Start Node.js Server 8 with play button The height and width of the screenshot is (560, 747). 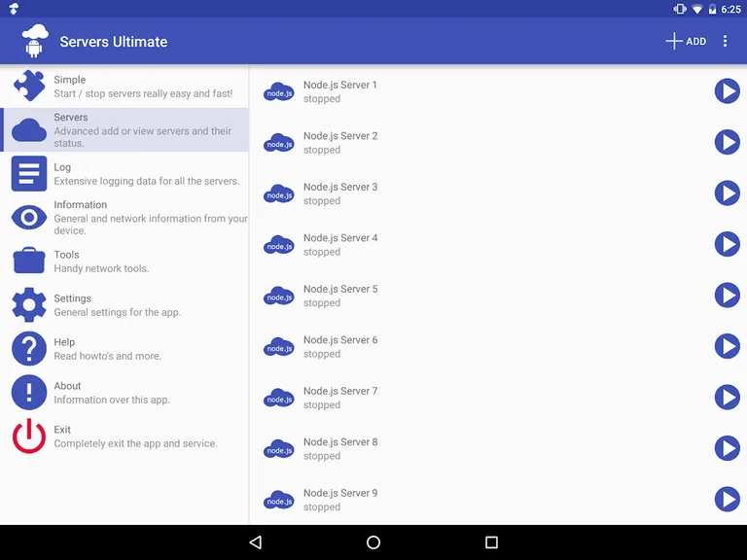727,448
